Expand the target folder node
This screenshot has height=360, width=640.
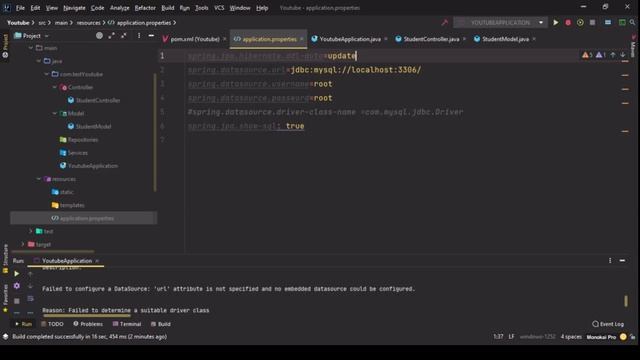pyautogui.click(x=23, y=244)
